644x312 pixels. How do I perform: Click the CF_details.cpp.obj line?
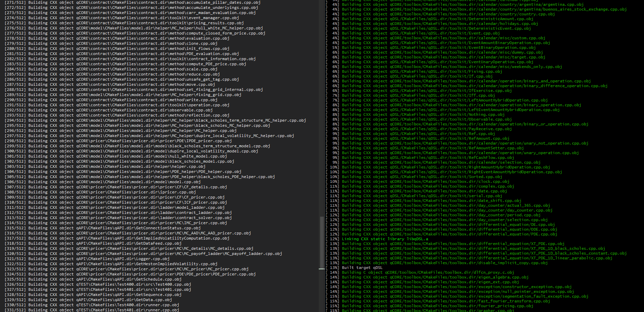click(x=116, y=187)
